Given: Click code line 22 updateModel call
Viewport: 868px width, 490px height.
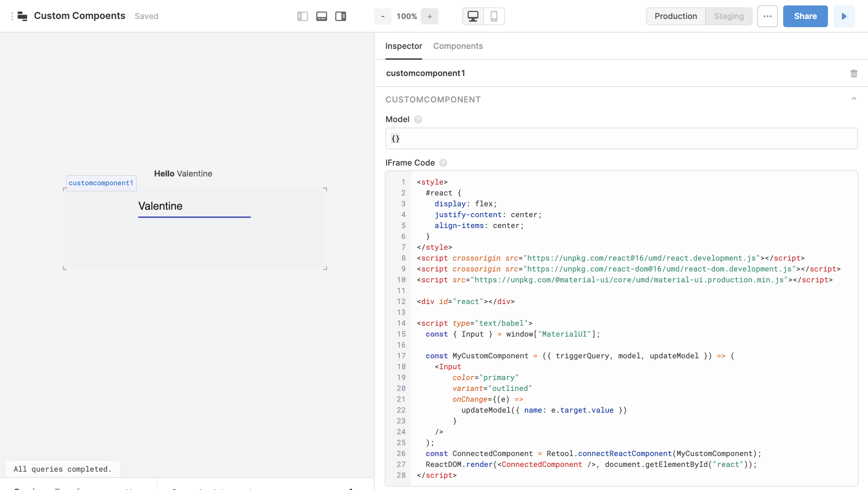Looking at the screenshot, I should pos(544,410).
